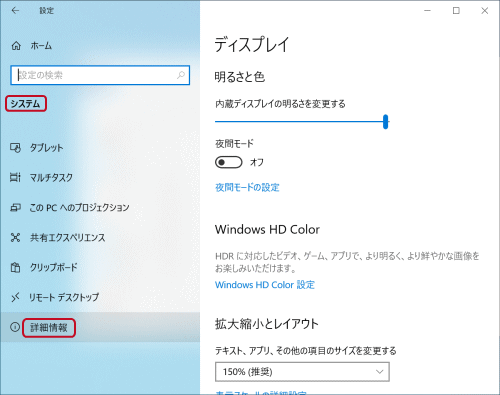Click the Home house icon
The image size is (500, 395).
[x=16, y=46]
